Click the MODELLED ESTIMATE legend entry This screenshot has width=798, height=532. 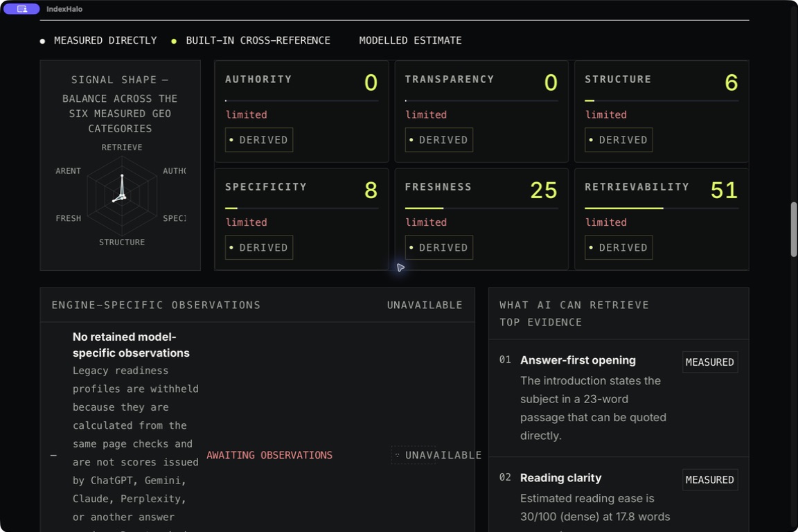[x=410, y=40]
